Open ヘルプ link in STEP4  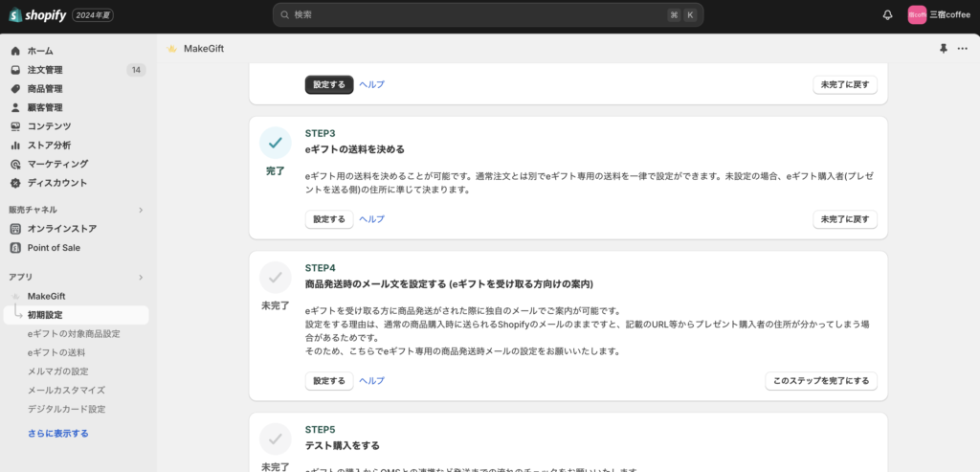tap(372, 381)
